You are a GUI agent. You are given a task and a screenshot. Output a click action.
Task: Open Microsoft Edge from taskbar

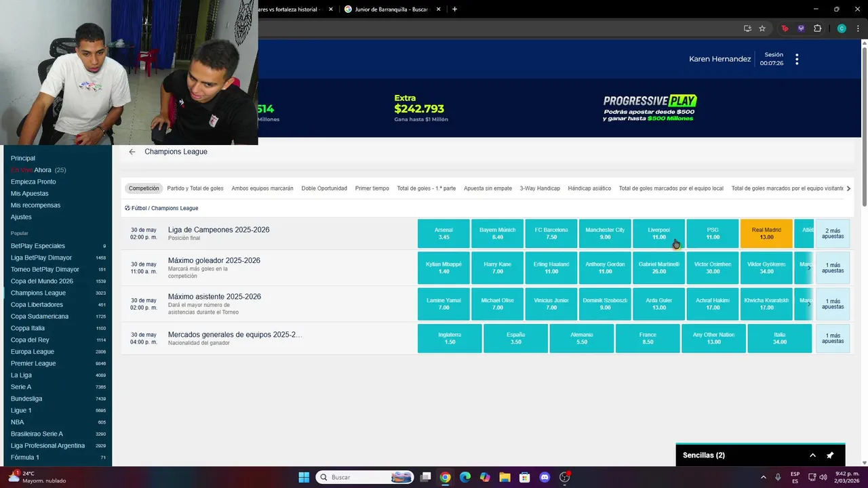[465, 477]
